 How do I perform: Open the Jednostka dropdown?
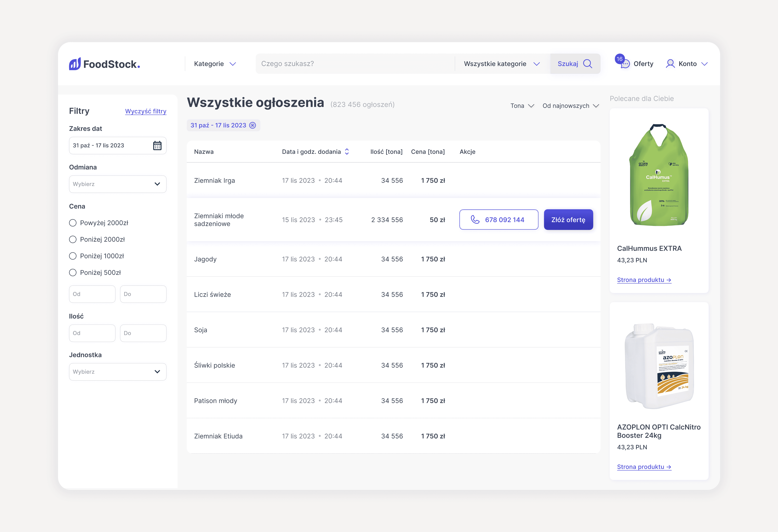click(117, 372)
